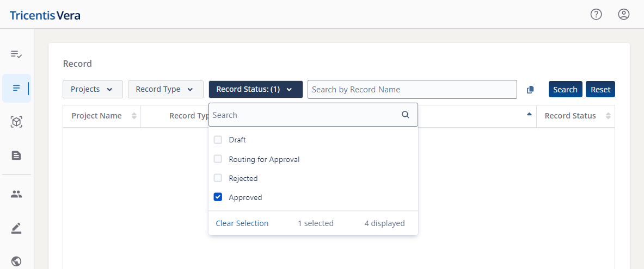644x269 pixels.
Task: Click the Clear Selection link
Action: tap(242, 223)
